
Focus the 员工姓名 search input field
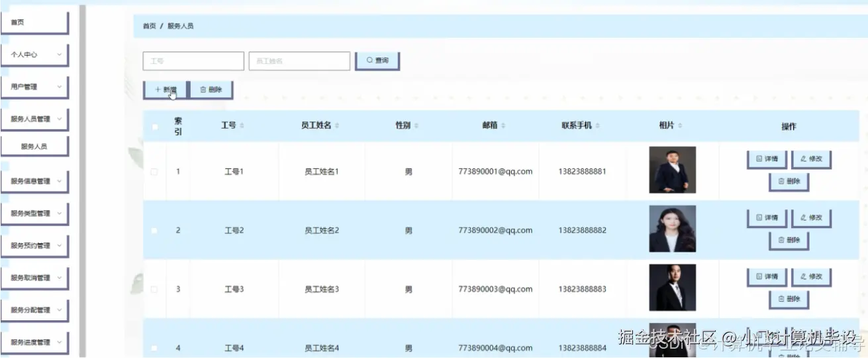click(x=299, y=61)
